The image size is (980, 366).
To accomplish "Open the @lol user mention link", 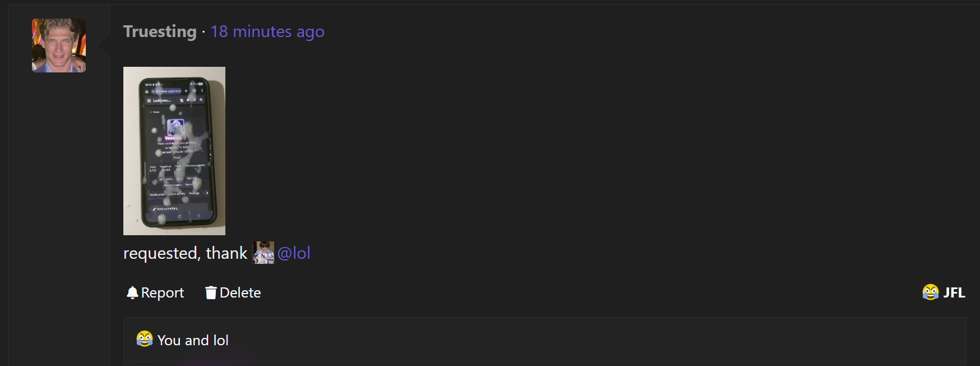I will pyautogui.click(x=293, y=253).
